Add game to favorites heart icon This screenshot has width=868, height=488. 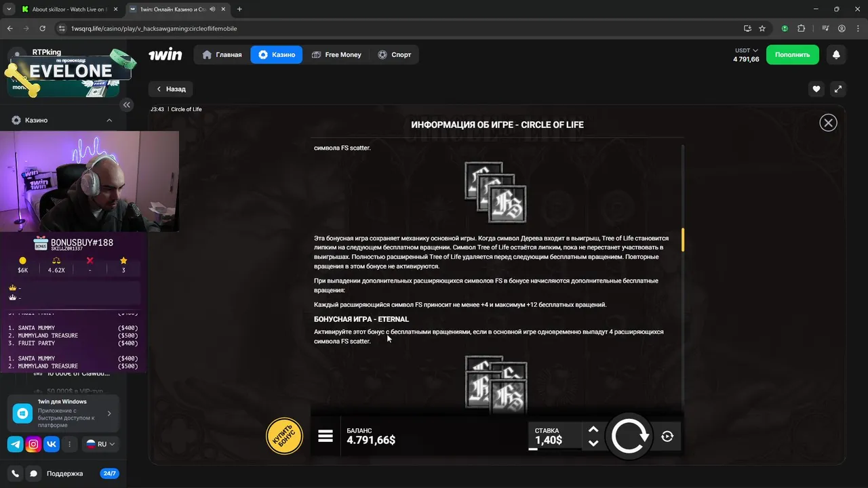coord(816,89)
